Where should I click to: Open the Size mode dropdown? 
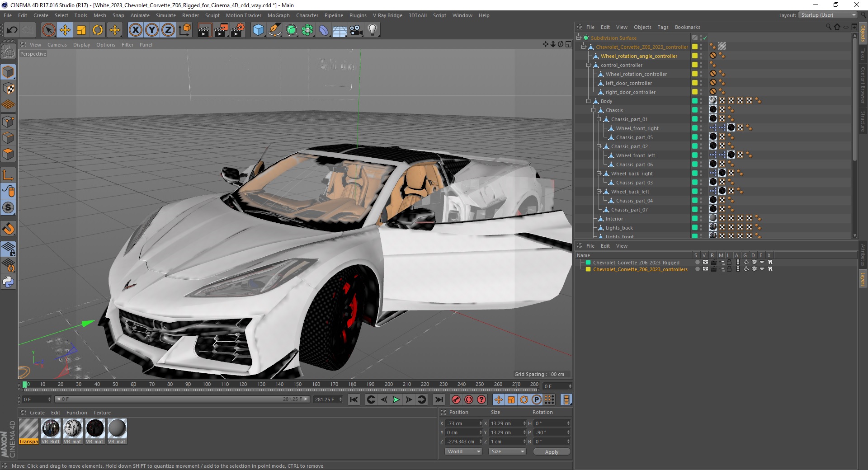[508, 452]
